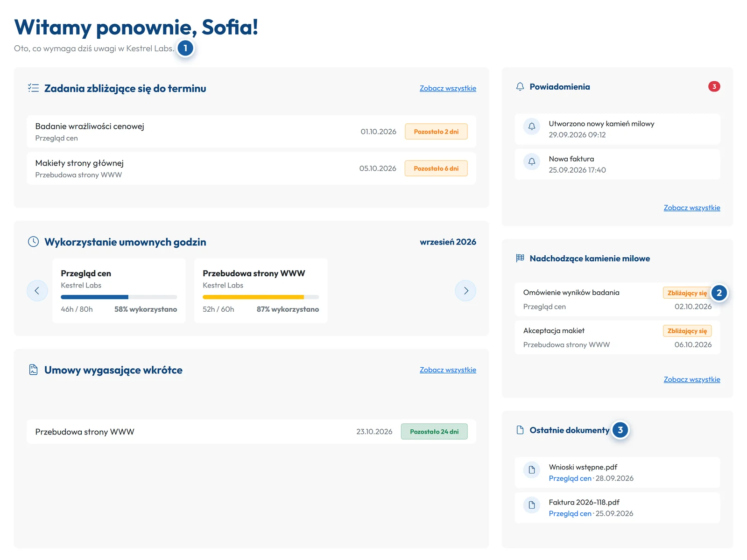This screenshot has height=560, width=747.
Task: Click the bell icon in Powiadomienia header
Action: (520, 87)
